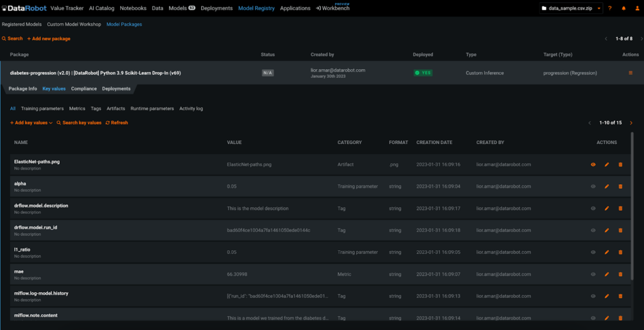Switch to the Registered Models tab

point(22,25)
